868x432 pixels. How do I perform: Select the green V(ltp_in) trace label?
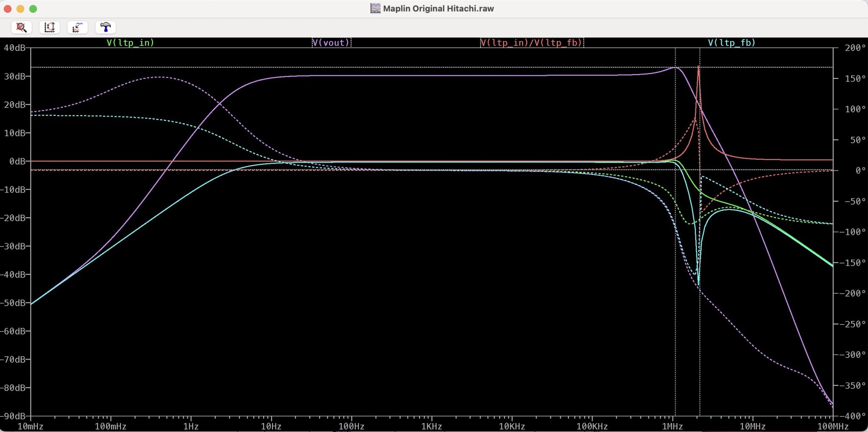pos(131,42)
